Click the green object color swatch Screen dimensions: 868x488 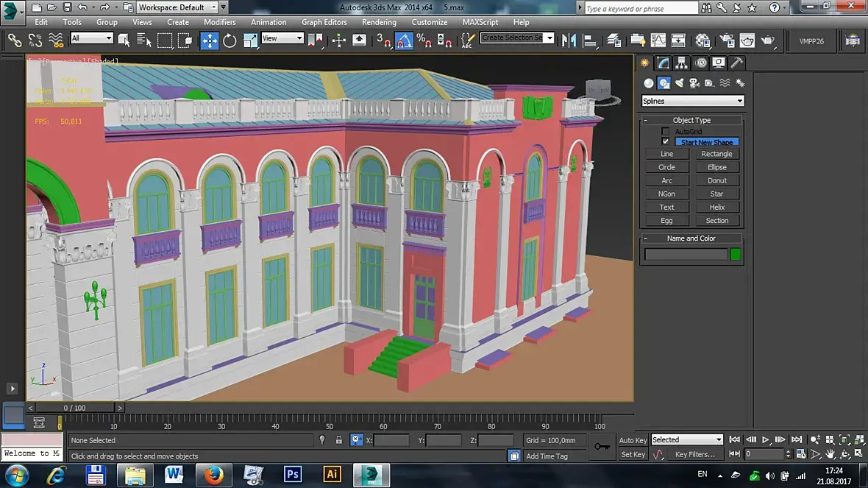tap(736, 255)
